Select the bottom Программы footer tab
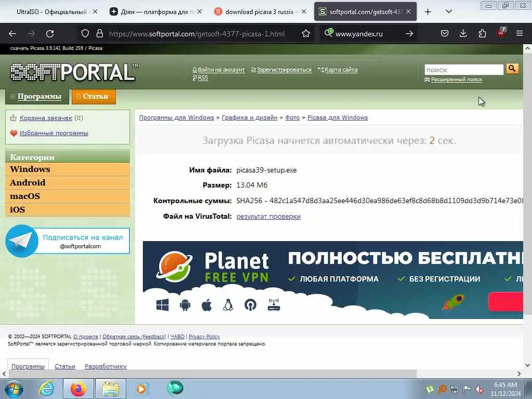This screenshot has height=399, width=532. click(x=28, y=366)
